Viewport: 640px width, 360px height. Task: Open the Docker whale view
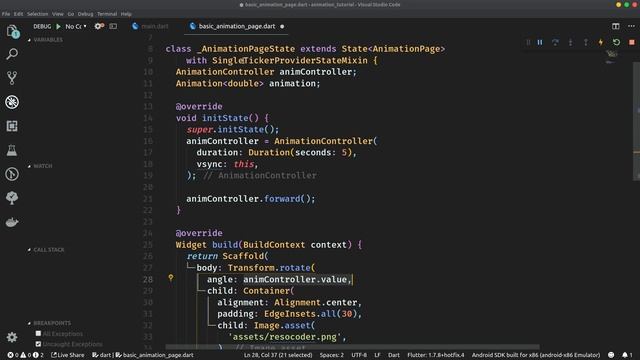[12, 222]
